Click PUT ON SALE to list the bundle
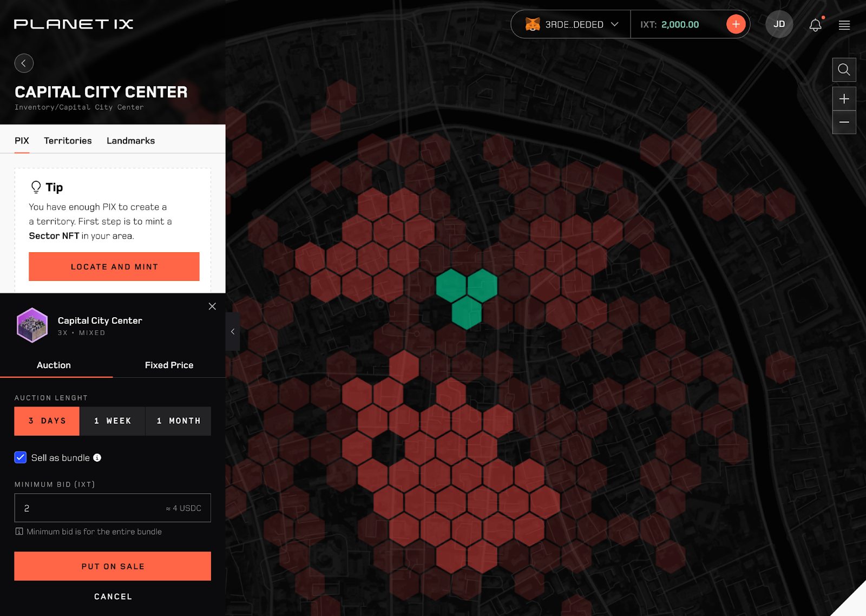Image resolution: width=866 pixels, height=616 pixels. [112, 566]
